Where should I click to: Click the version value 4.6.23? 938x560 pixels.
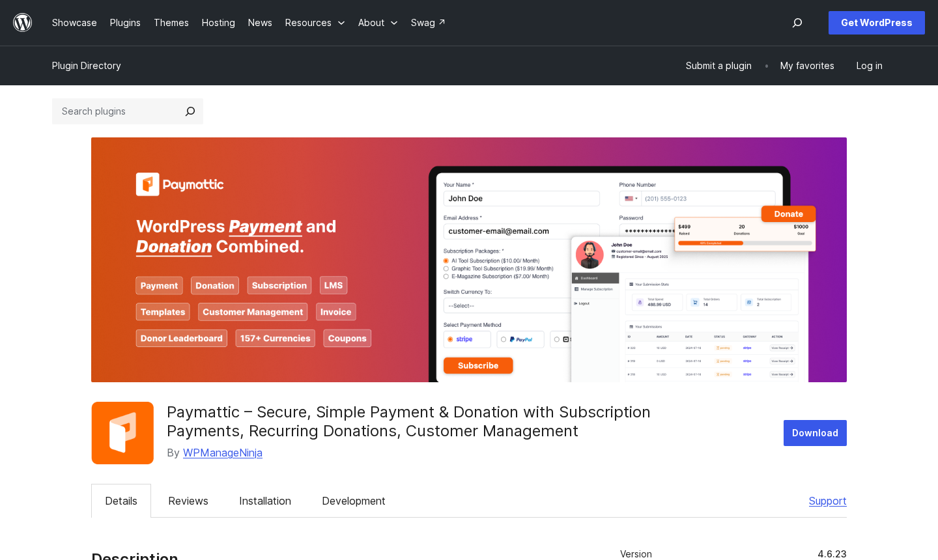tap(832, 554)
